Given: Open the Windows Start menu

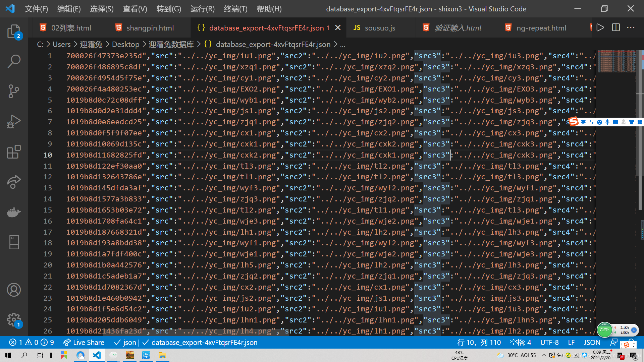Looking at the screenshot, I should click(x=8, y=355).
